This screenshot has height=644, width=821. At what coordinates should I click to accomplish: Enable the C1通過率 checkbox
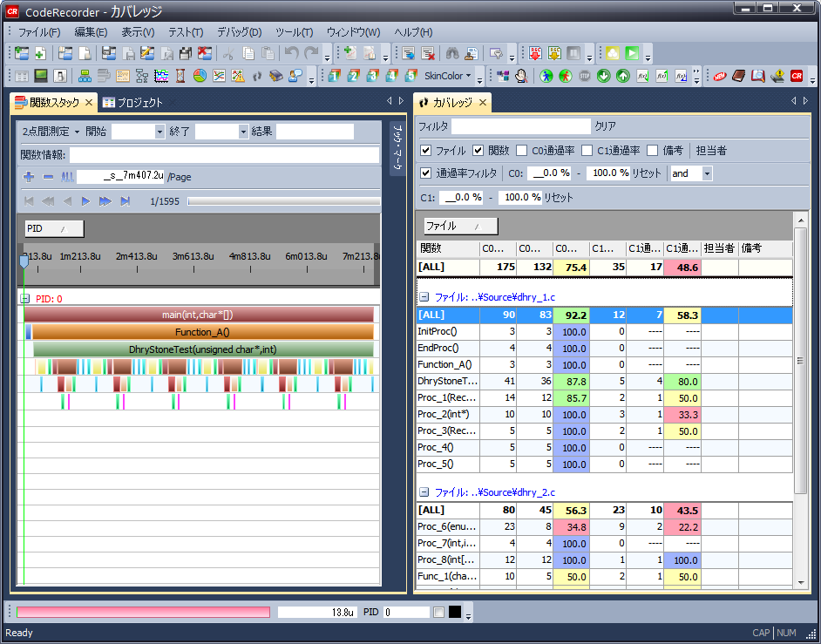point(587,151)
